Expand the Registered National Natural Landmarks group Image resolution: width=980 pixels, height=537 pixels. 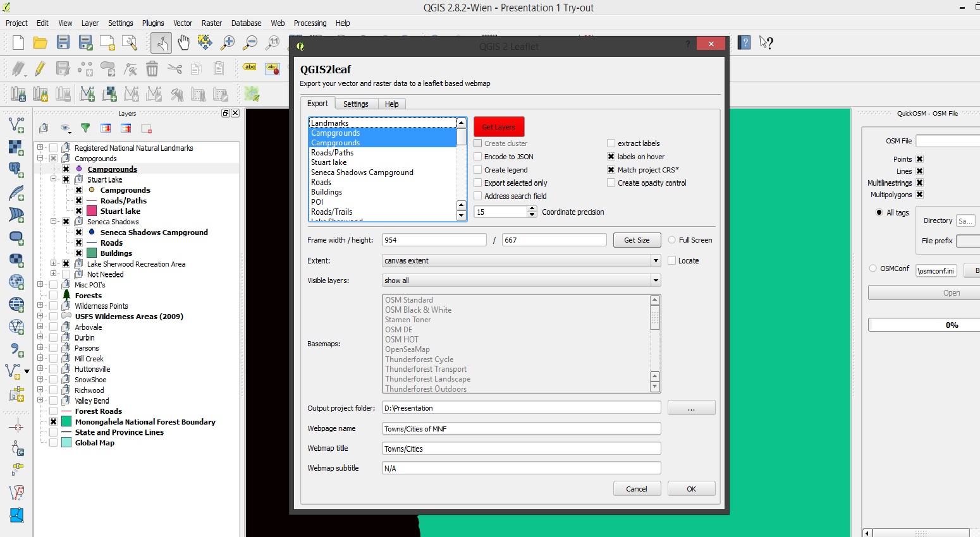pos(40,148)
